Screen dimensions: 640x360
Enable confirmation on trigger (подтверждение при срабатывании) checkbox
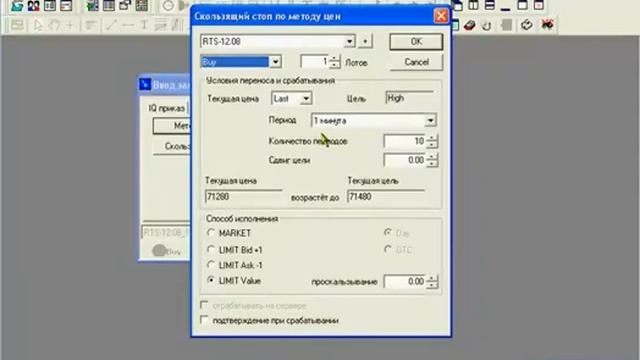click(x=204, y=320)
